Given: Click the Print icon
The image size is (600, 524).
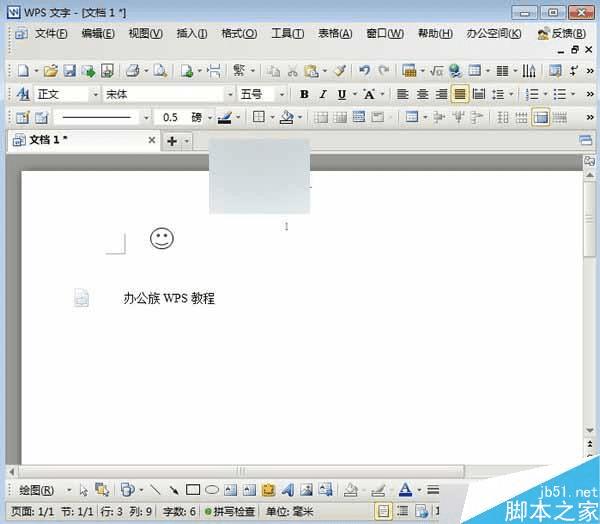Looking at the screenshot, I should click(133, 71).
